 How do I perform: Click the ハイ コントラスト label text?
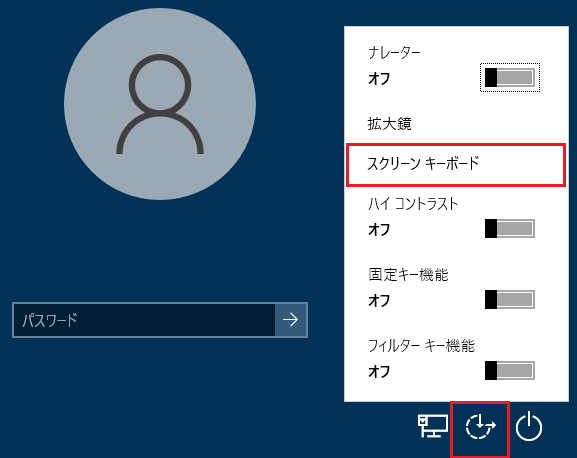(x=413, y=204)
